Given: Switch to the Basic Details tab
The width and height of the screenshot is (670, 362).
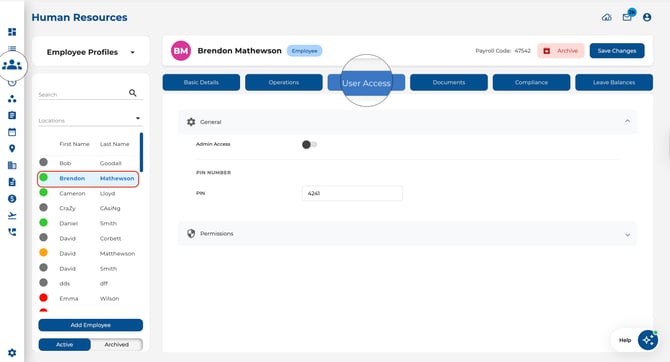Looking at the screenshot, I should [x=201, y=82].
